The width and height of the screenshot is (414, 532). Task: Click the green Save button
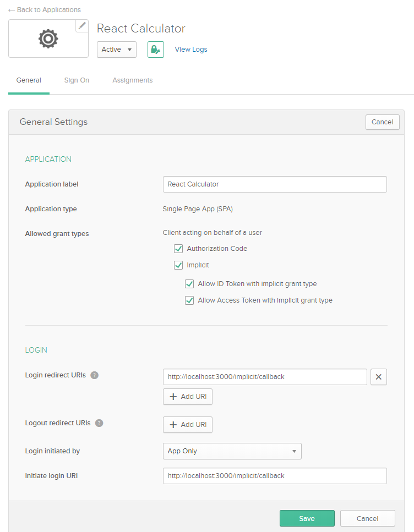307,518
